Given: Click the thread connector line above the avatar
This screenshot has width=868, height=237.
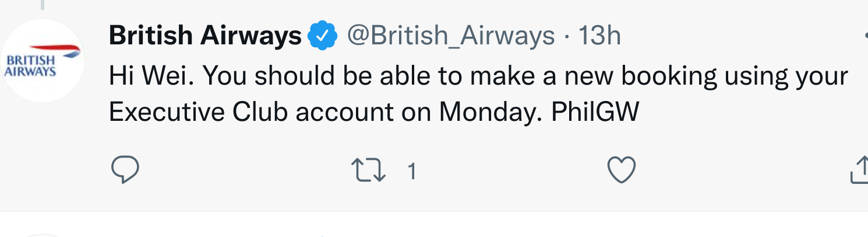Looking at the screenshot, I should tap(43, 5).
